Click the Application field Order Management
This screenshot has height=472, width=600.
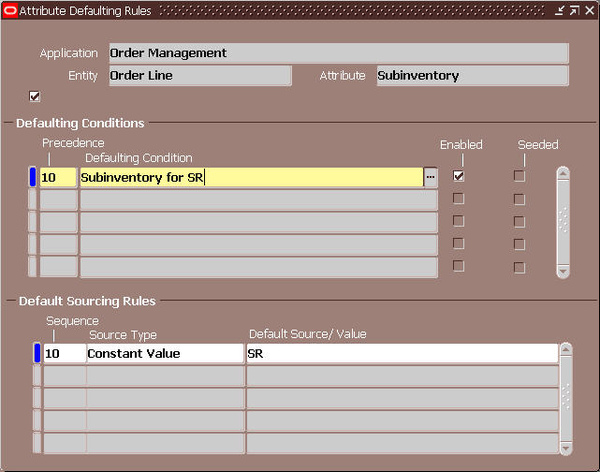[339, 53]
